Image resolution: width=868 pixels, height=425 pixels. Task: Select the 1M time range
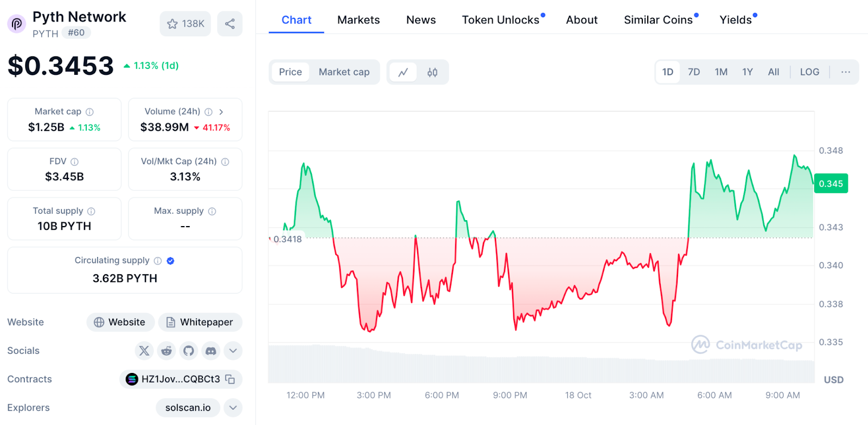click(x=721, y=72)
